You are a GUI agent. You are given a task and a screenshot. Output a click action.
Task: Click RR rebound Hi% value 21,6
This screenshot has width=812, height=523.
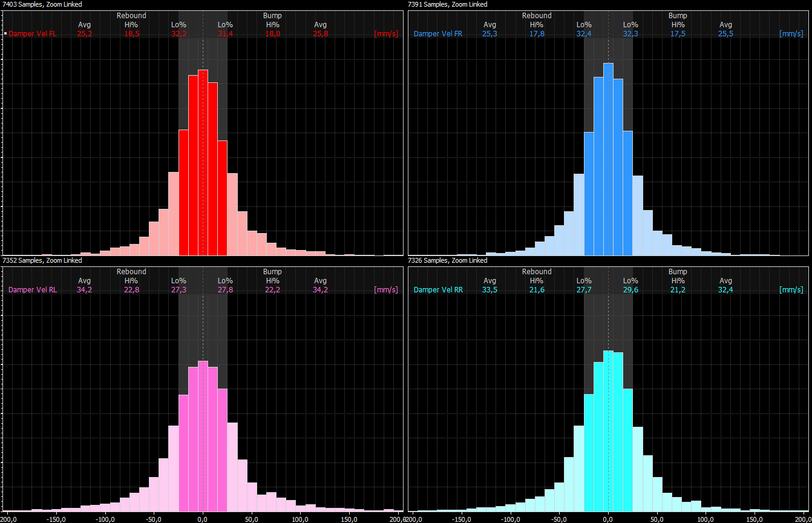[x=537, y=290]
